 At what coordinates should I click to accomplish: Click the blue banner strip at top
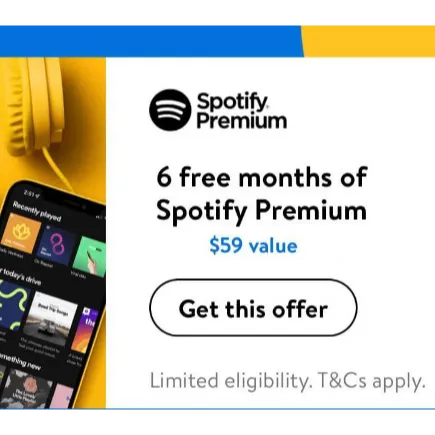click(152, 41)
